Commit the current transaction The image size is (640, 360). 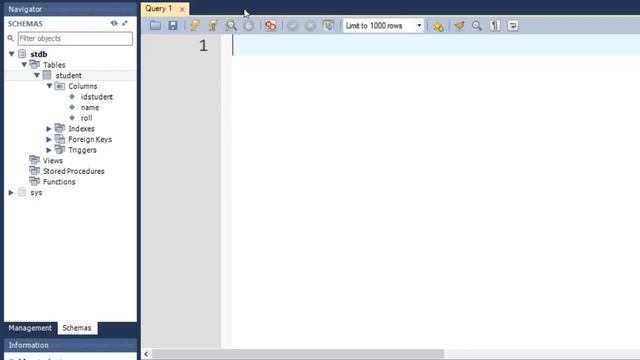292,26
